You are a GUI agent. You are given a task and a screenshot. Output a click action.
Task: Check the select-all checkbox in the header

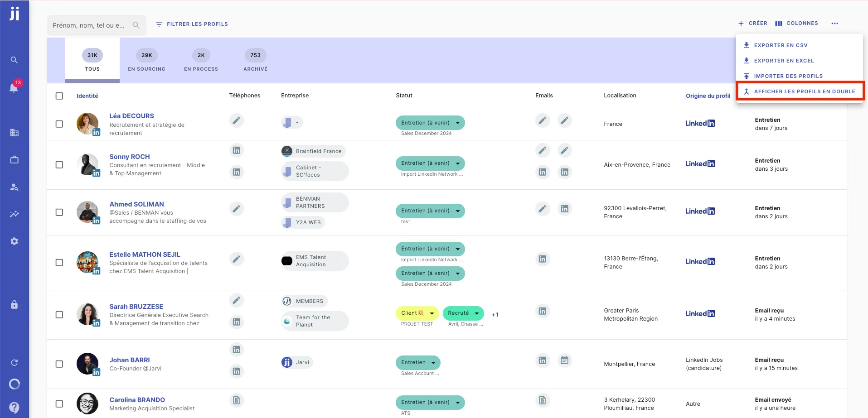tap(59, 96)
